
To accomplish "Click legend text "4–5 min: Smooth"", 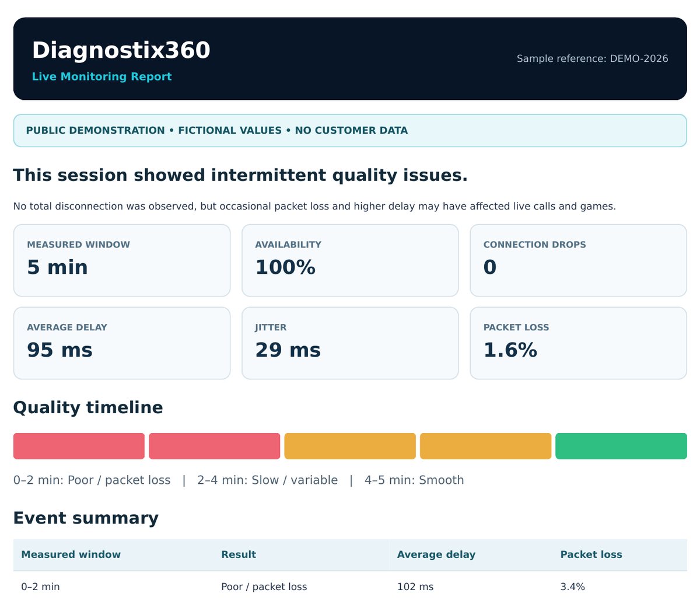I will click(414, 480).
